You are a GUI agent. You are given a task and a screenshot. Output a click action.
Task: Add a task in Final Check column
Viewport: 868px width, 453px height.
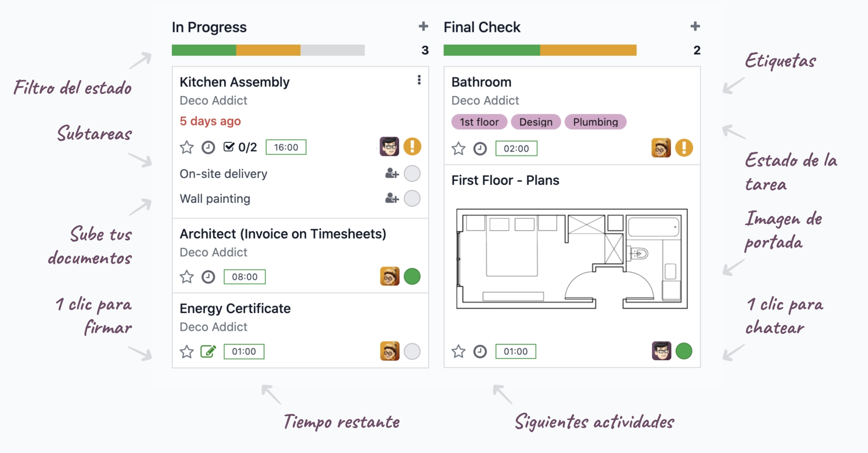[x=695, y=26]
